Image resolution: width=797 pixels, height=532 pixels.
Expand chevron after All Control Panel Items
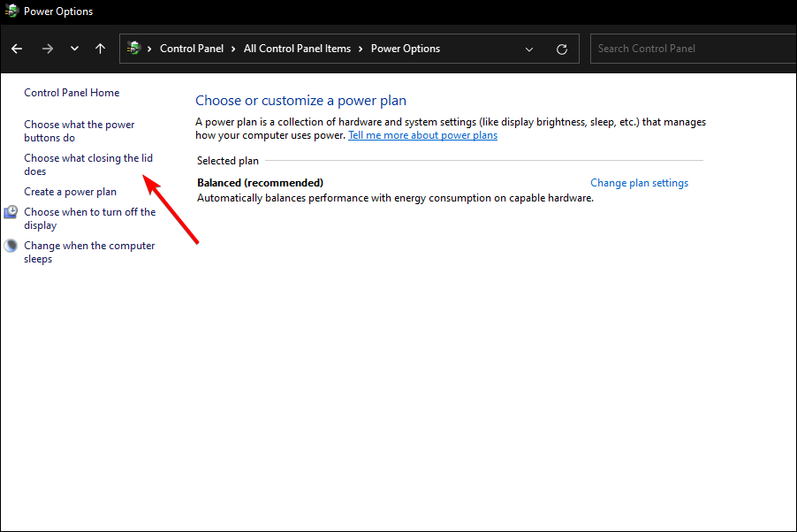361,49
